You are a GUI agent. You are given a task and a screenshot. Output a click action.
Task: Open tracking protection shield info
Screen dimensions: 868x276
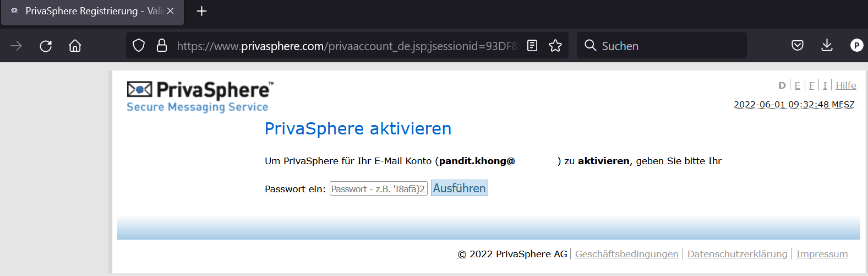click(139, 46)
